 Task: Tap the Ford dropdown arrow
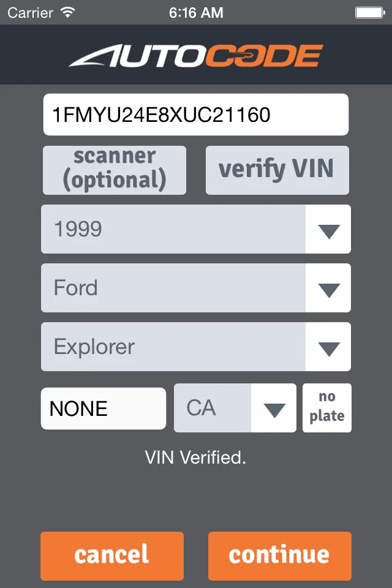(x=329, y=288)
